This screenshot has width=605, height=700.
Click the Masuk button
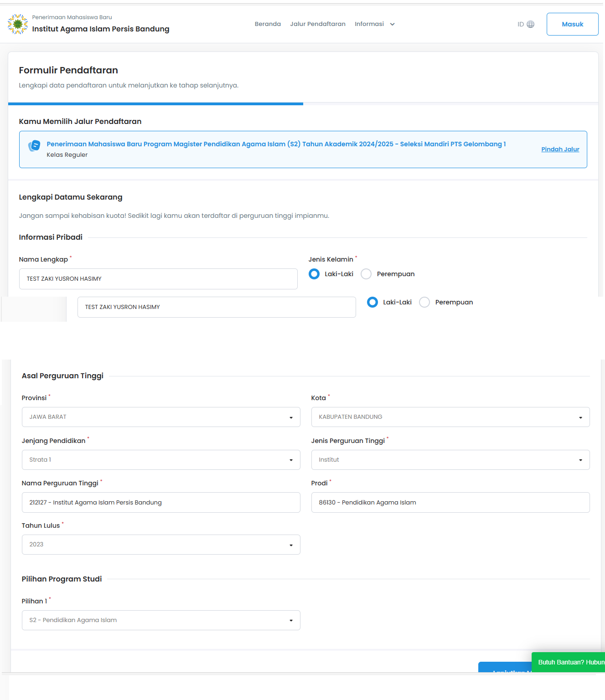(x=572, y=24)
